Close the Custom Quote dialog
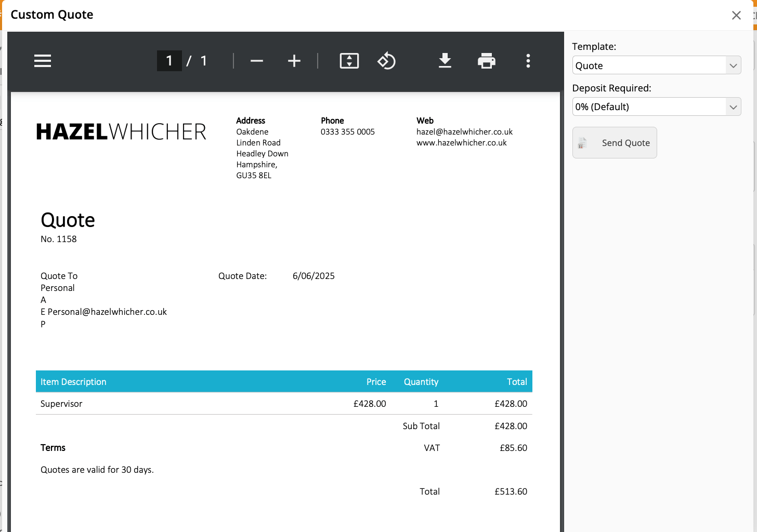 pyautogui.click(x=736, y=15)
